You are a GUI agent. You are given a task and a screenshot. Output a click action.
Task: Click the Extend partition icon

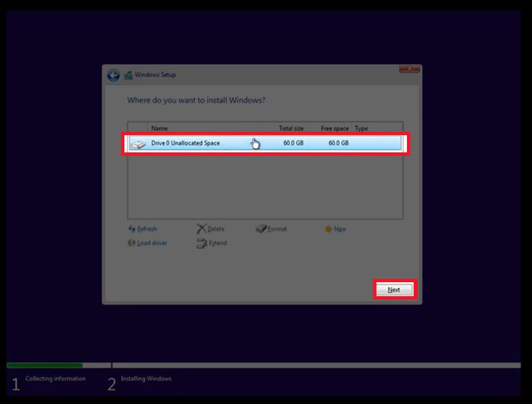[x=201, y=243]
